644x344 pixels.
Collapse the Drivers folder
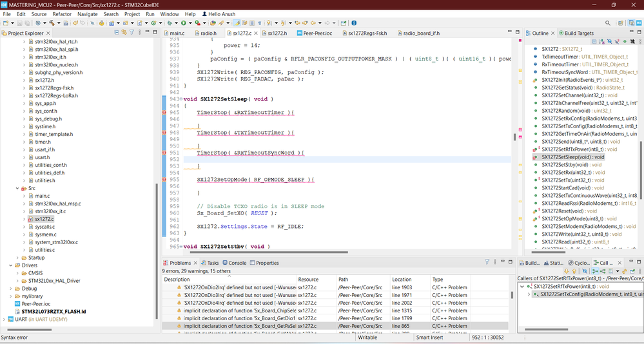coord(11,265)
